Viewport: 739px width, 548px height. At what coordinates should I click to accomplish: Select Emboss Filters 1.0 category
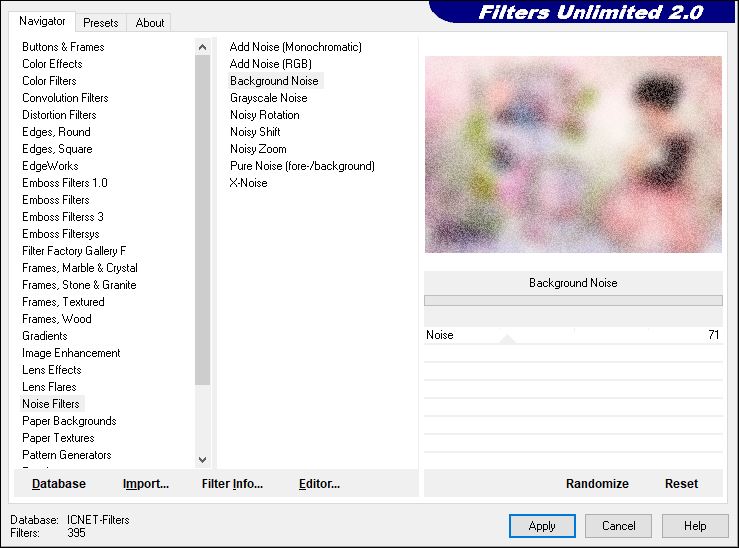pos(65,183)
